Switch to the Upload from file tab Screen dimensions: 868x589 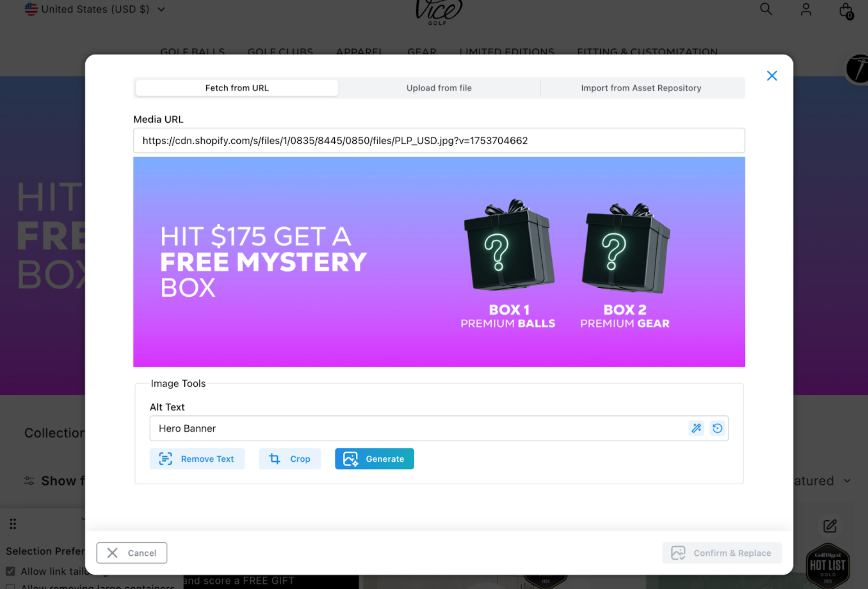438,88
